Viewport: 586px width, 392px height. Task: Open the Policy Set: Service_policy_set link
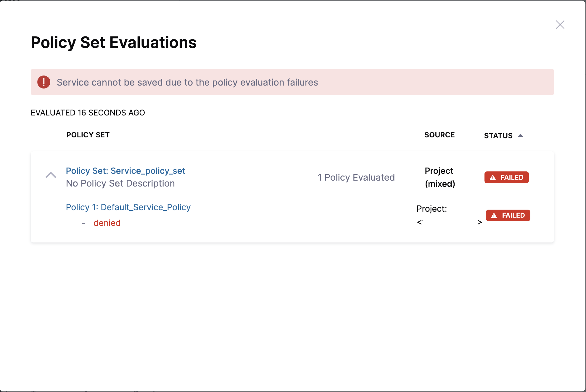(125, 171)
